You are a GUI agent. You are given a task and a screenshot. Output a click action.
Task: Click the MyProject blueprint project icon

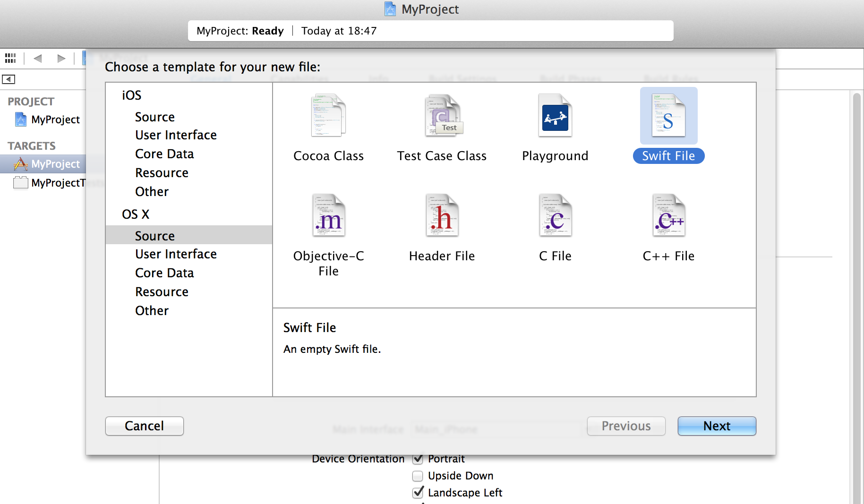pyautogui.click(x=21, y=120)
